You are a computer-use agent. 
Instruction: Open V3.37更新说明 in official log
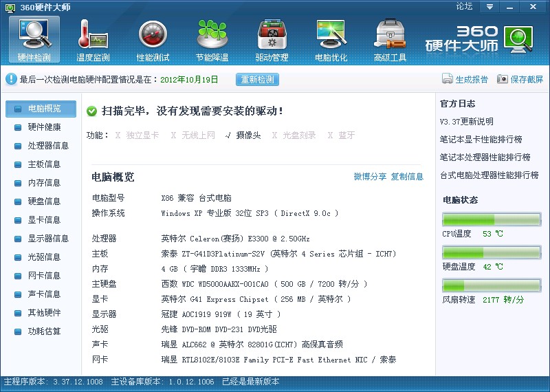(467, 122)
